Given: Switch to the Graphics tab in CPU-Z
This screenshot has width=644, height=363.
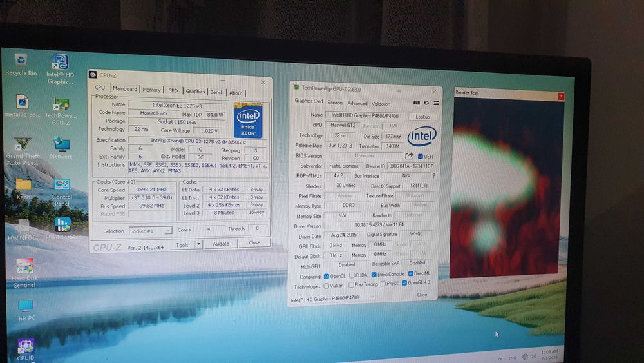Looking at the screenshot, I should (x=195, y=92).
